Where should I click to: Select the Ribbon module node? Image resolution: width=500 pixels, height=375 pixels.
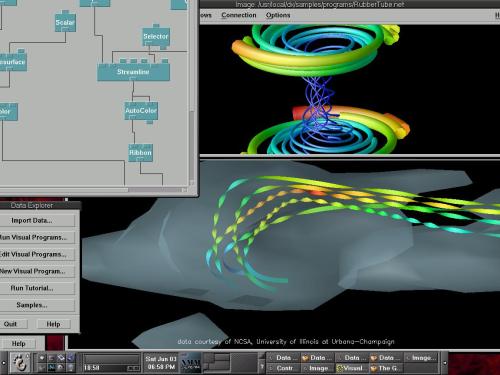(x=141, y=153)
